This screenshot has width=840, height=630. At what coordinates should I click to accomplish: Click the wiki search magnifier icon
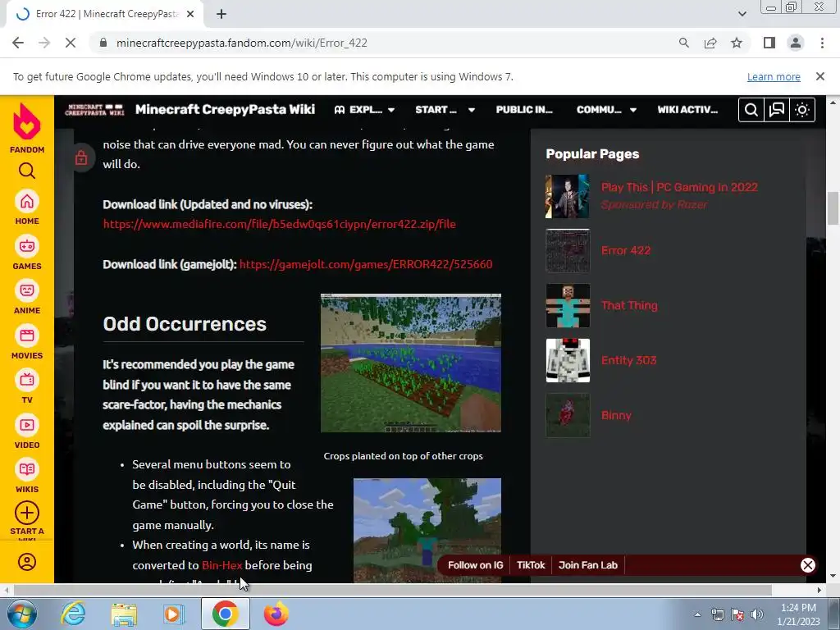point(751,110)
